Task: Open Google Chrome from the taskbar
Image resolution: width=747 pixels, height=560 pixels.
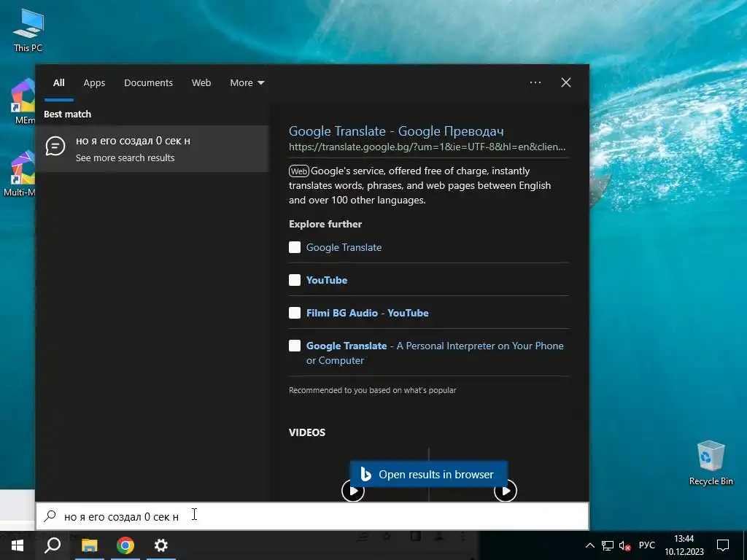Action: [125, 545]
